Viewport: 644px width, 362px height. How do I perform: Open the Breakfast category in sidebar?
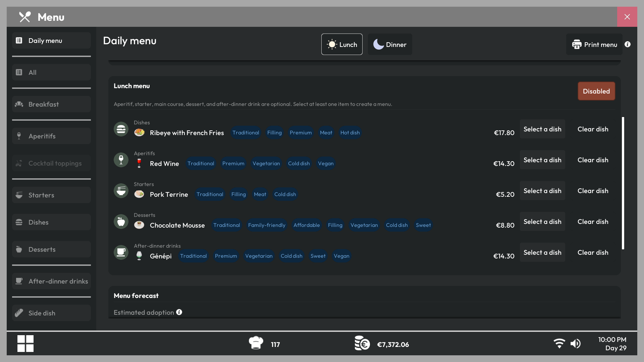tap(51, 104)
